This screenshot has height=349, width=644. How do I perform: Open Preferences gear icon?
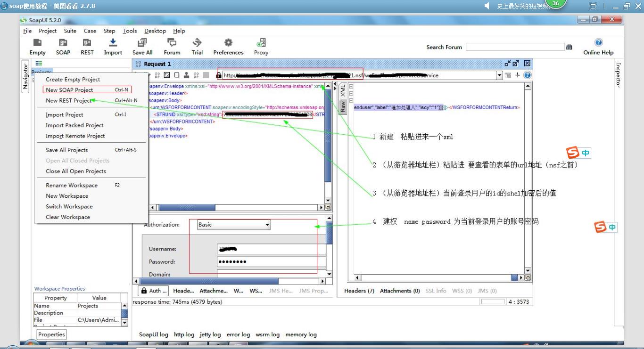pos(228,43)
